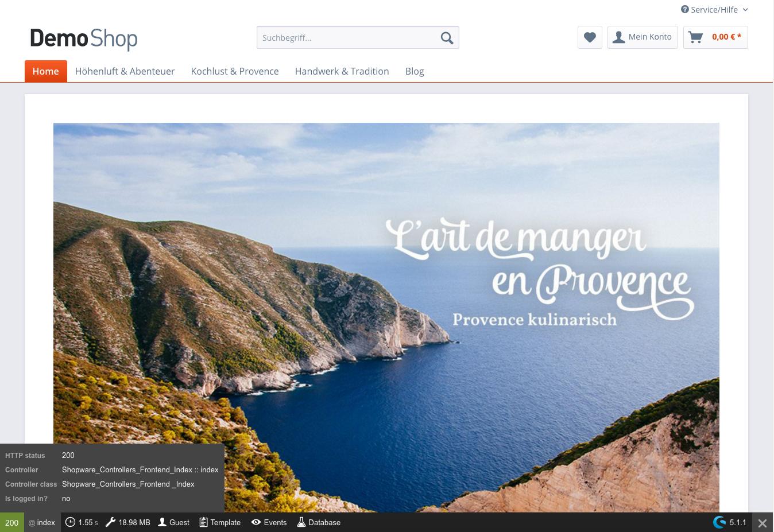Viewport: 774px width, 532px height.
Task: Click into the Suchbegriff search field
Action: (347, 38)
